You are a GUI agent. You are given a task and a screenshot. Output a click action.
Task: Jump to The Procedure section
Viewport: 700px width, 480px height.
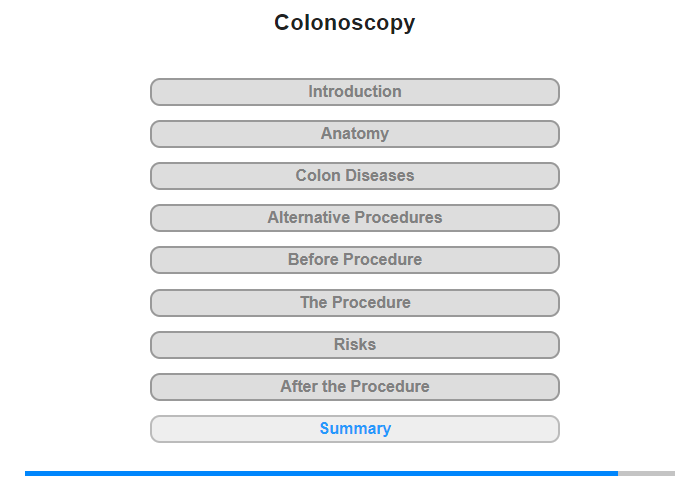[x=354, y=302]
